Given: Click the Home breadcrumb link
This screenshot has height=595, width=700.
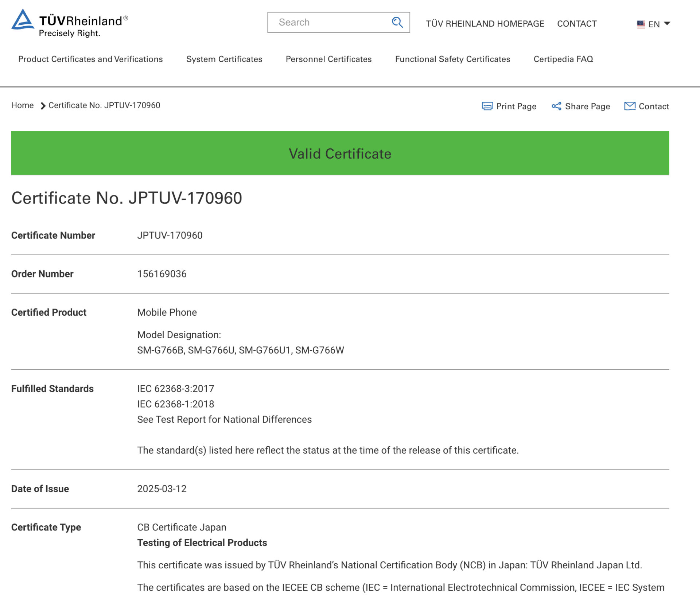Looking at the screenshot, I should tap(22, 105).
